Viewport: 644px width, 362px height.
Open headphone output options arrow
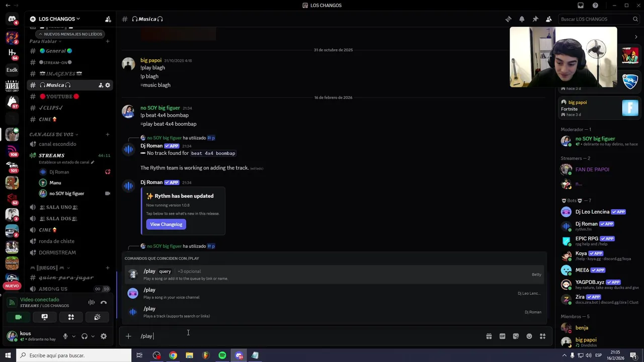click(x=93, y=336)
